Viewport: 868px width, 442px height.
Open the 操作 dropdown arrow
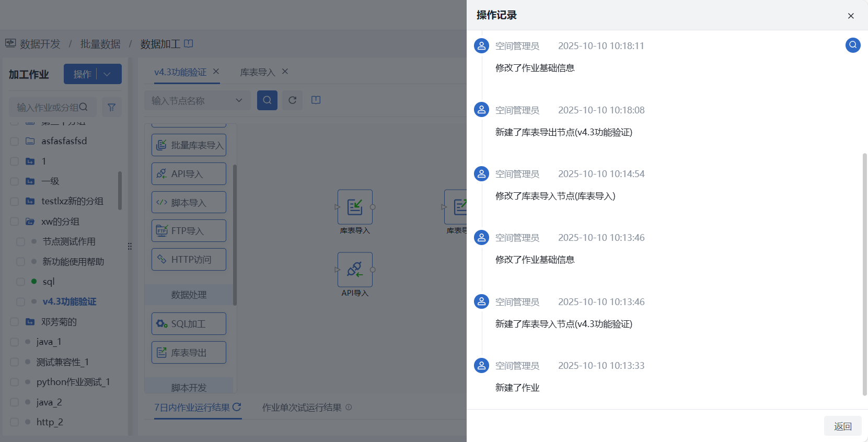tap(107, 74)
